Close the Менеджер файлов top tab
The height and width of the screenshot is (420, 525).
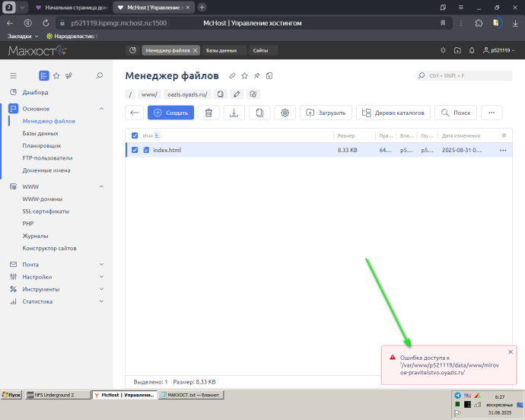click(x=196, y=50)
